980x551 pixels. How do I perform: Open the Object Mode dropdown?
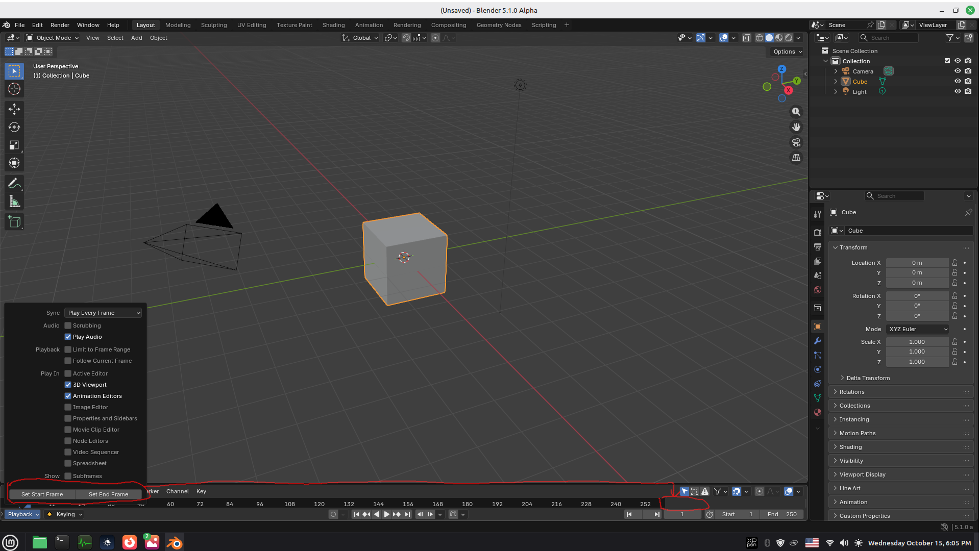[52, 38]
